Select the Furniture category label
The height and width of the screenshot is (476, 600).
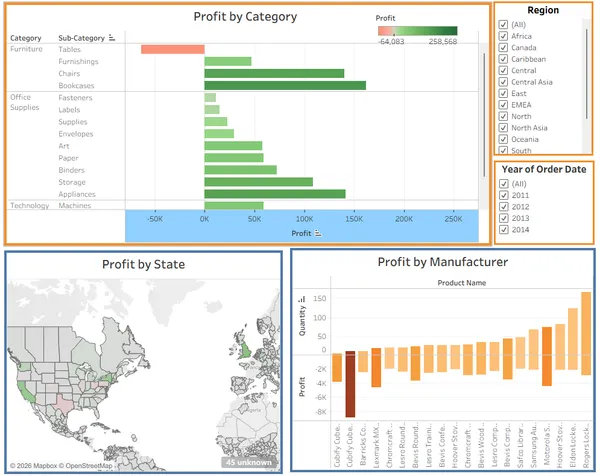(26, 49)
